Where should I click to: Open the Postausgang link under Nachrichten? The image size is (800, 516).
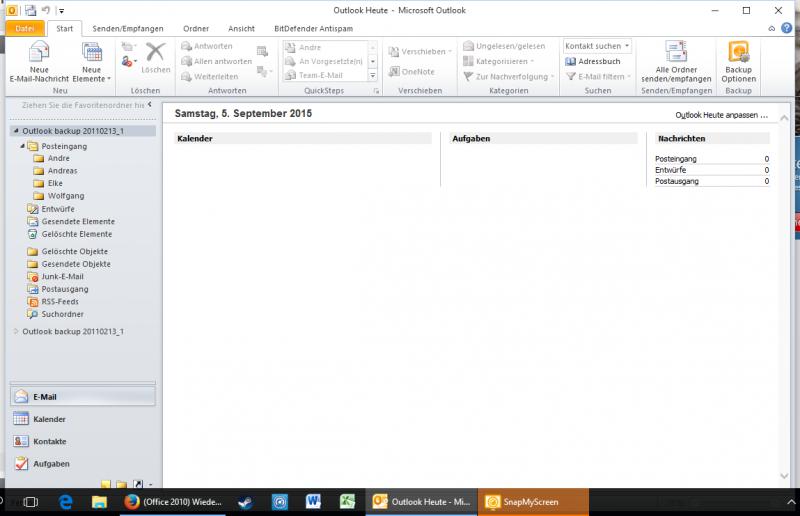click(x=677, y=181)
